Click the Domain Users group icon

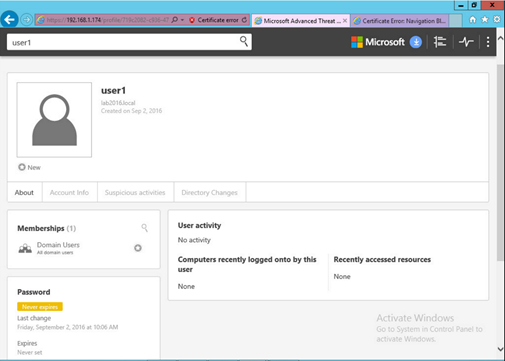[25, 248]
